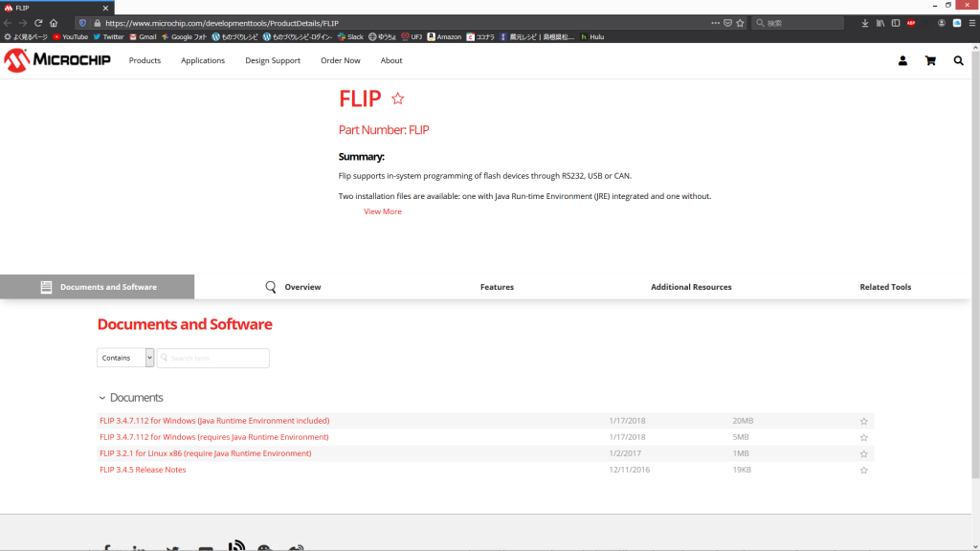Select Documents and Software tab
Screen dimensions: 980x551
coord(97,287)
